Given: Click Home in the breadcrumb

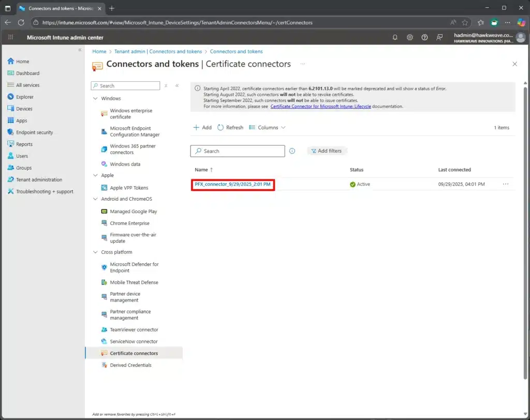Looking at the screenshot, I should pyautogui.click(x=99, y=52).
